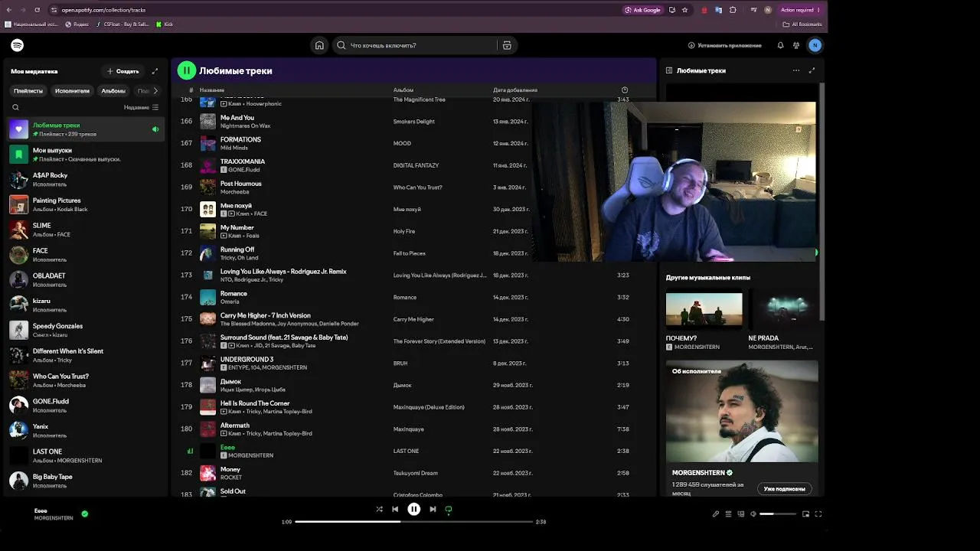Open the notifications bell
The width and height of the screenshot is (980, 551).
pos(780,45)
